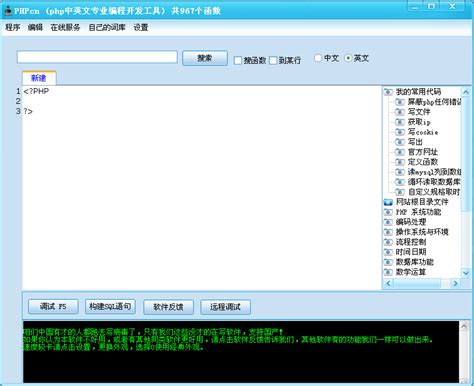Enable the 搜函数 checkbox
The width and height of the screenshot is (474, 386).
(x=238, y=60)
